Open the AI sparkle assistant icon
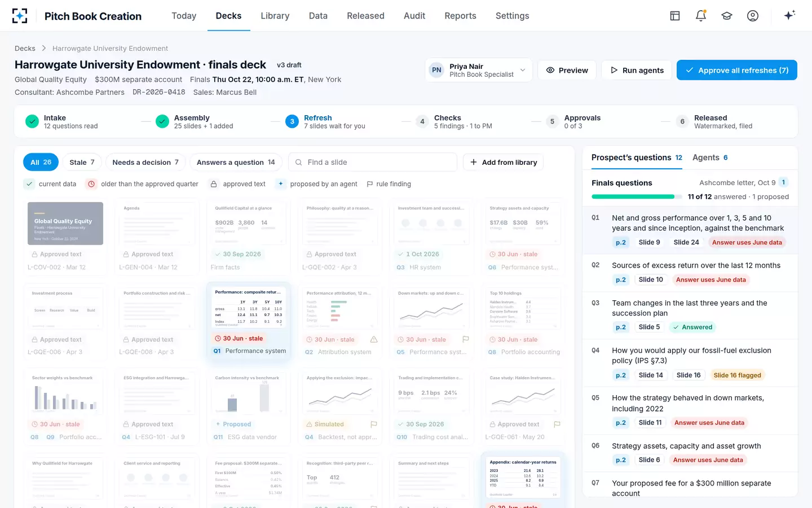 tap(789, 15)
